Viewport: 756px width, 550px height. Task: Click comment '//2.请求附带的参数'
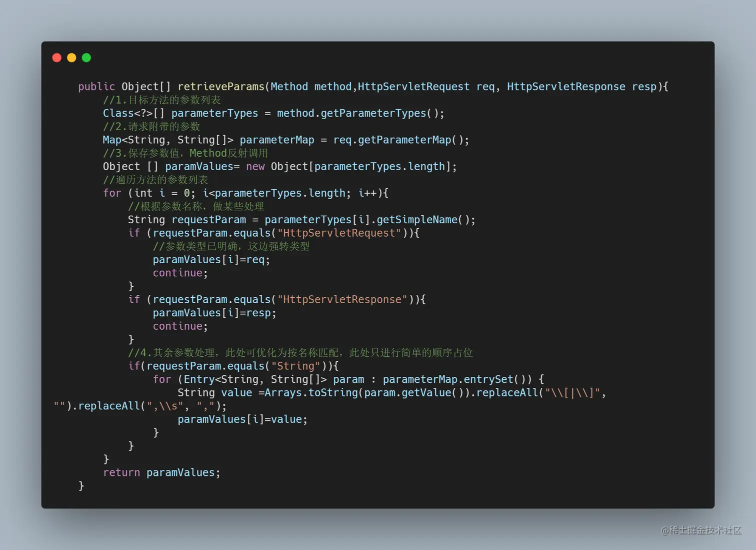pos(151,127)
